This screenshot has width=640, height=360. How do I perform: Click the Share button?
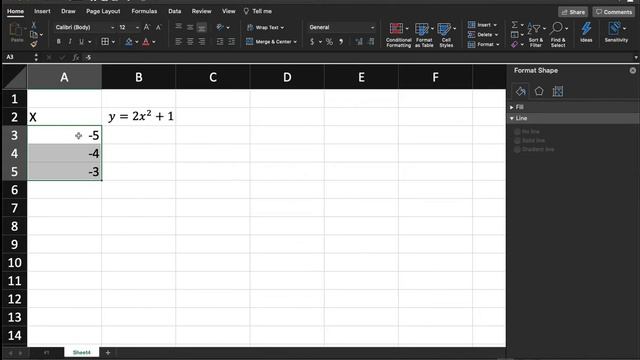[x=573, y=12]
